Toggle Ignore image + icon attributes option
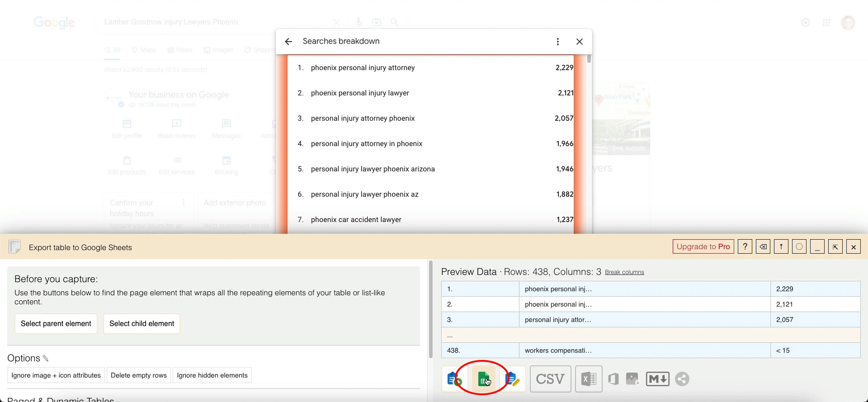Image resolution: width=868 pixels, height=402 pixels. tap(56, 375)
